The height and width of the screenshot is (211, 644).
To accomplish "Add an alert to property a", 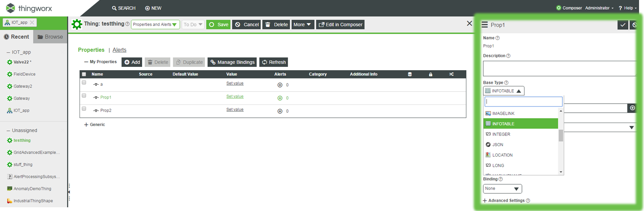I will 280,85.
